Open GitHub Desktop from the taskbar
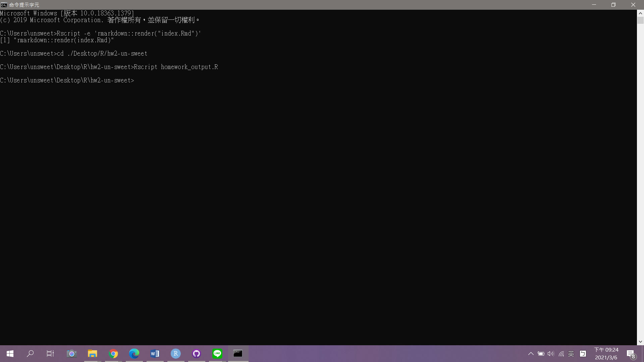The width and height of the screenshot is (644, 362). [196, 354]
